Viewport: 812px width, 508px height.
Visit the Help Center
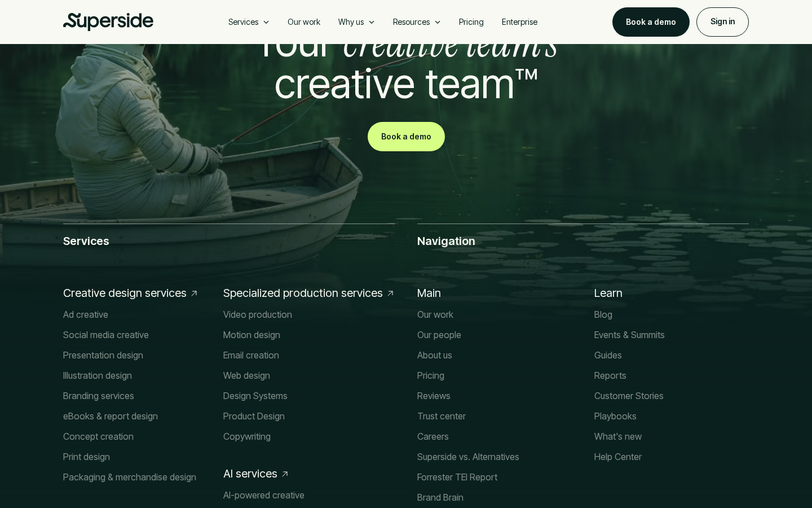[618, 457]
